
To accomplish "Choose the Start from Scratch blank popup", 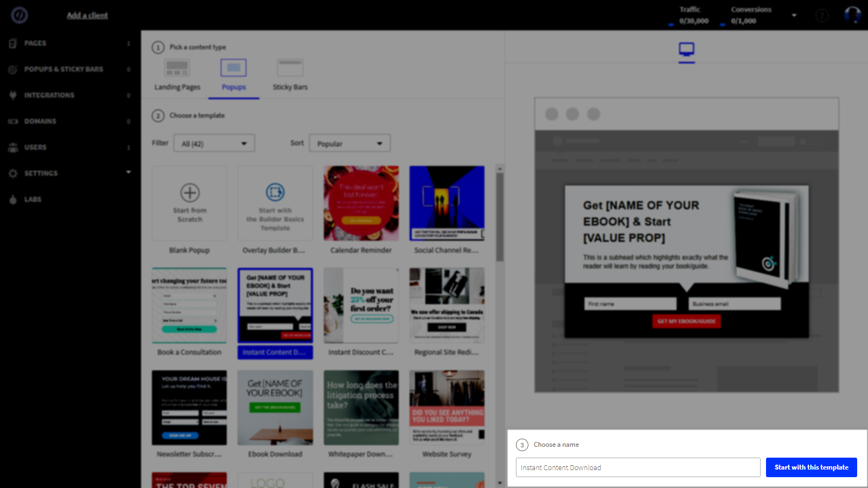I will 189,203.
